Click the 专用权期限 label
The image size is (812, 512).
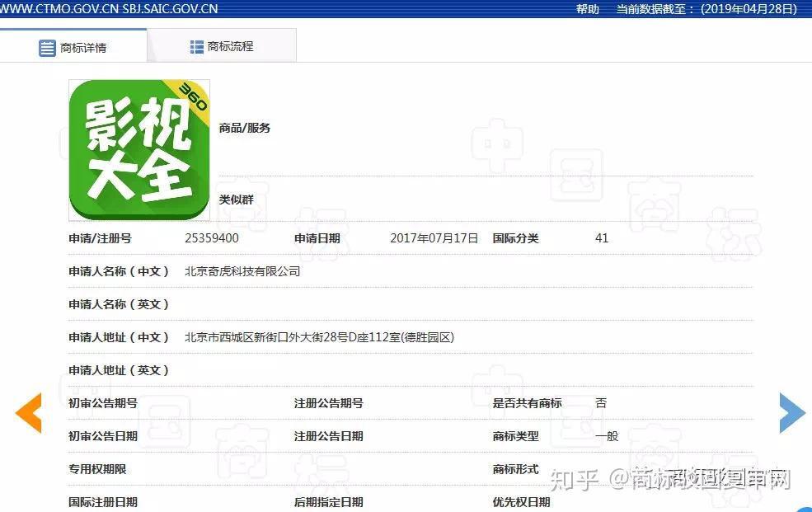[x=97, y=470]
